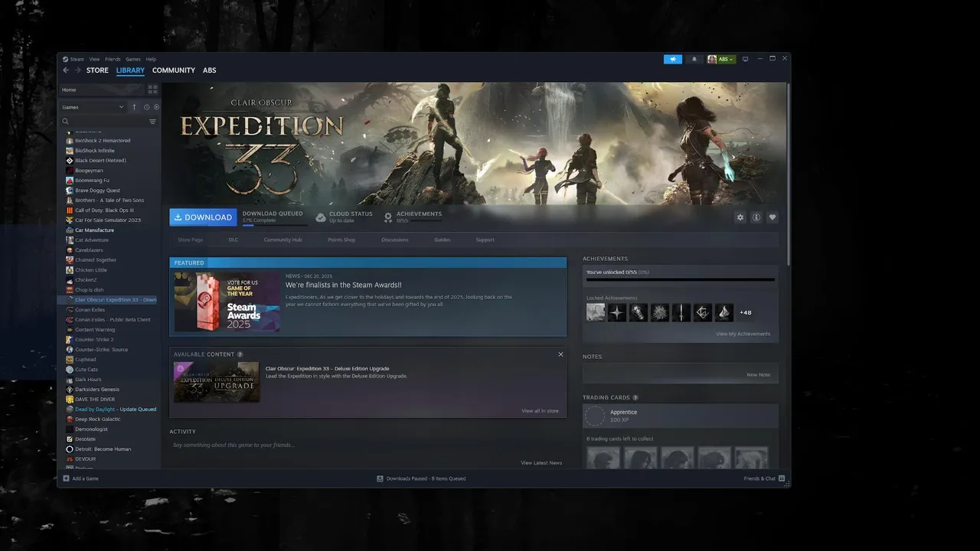This screenshot has height=551, width=980.
Task: Show game info icon
Action: tap(756, 217)
